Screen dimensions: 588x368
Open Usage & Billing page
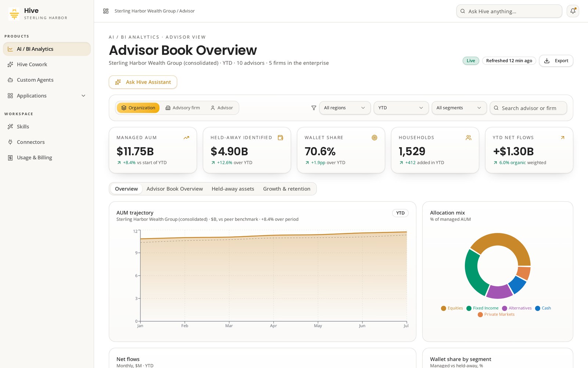tap(47, 158)
